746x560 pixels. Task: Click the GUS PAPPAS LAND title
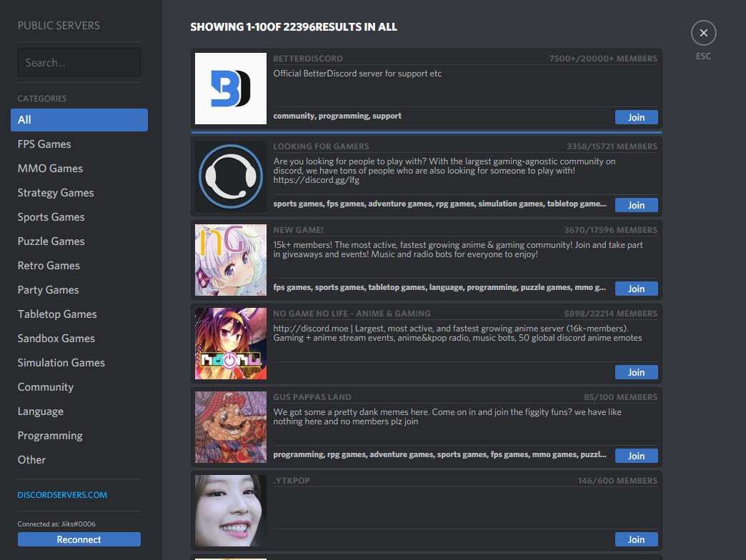pos(312,397)
